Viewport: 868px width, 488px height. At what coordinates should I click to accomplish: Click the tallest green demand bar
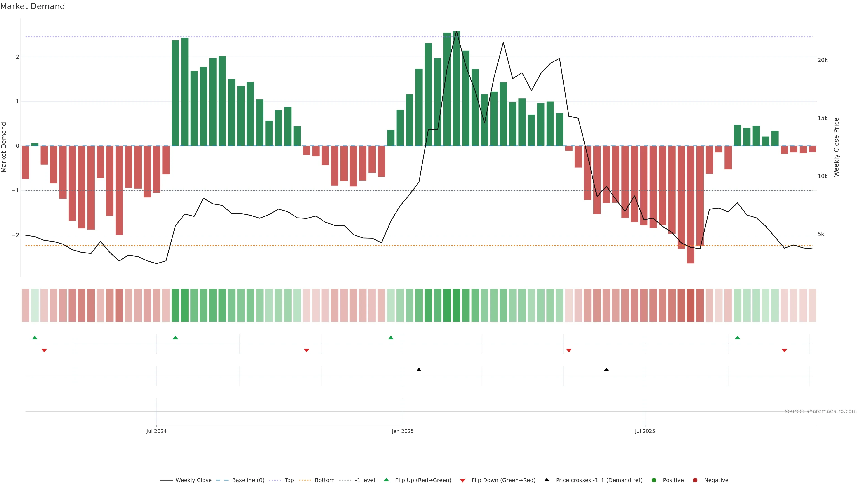(x=456, y=88)
